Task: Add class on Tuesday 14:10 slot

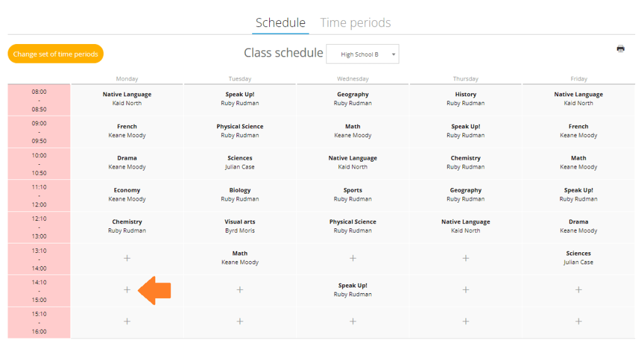Action: click(x=240, y=290)
